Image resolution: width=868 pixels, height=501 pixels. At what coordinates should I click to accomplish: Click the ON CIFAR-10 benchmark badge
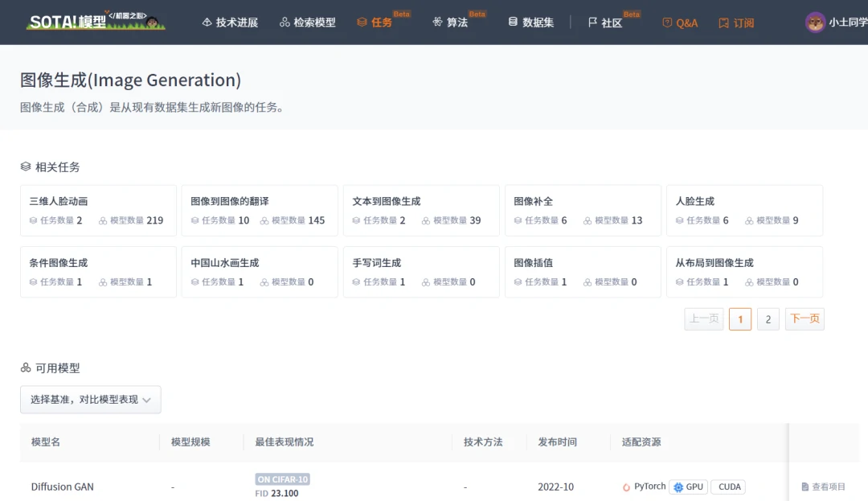(282, 479)
